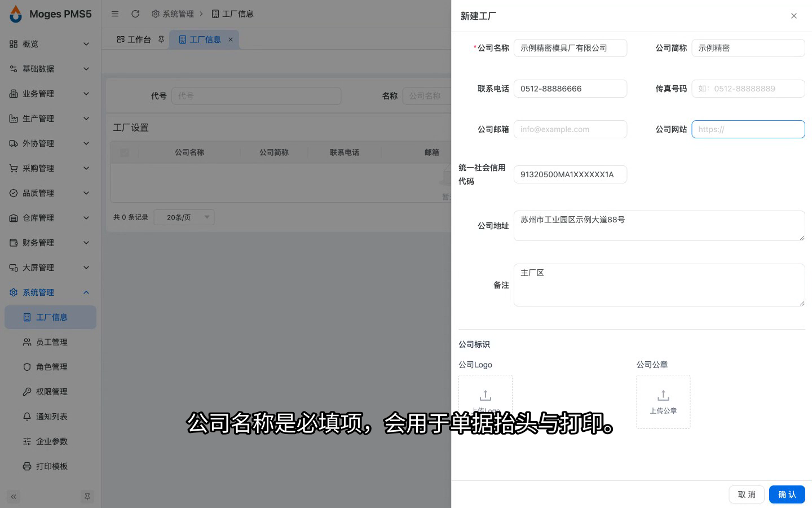This screenshot has height=508, width=812.
Task: Open 权限管理 in the sidebar
Action: coord(51,392)
